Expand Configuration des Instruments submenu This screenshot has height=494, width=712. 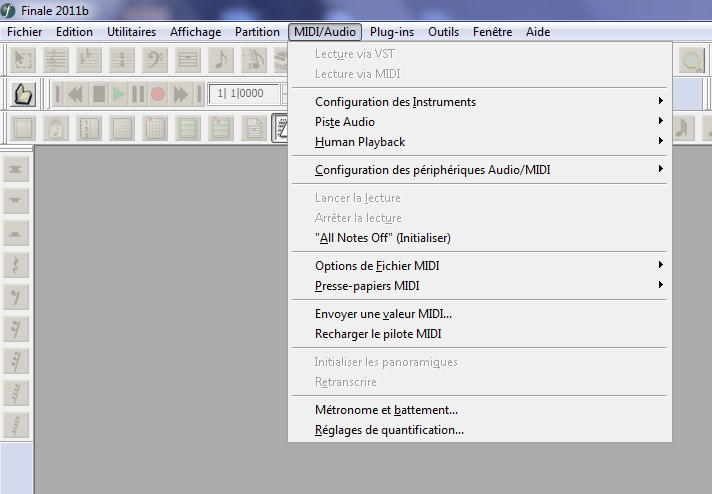(x=480, y=101)
